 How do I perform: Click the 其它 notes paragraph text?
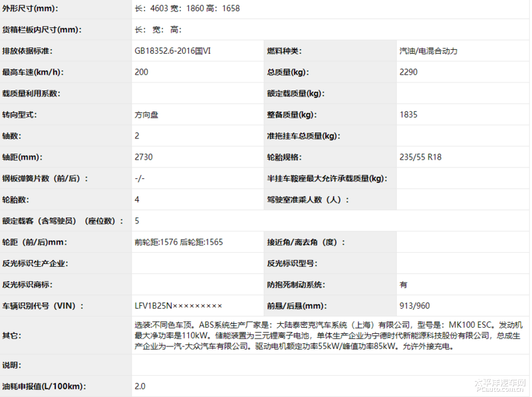(x=329, y=335)
